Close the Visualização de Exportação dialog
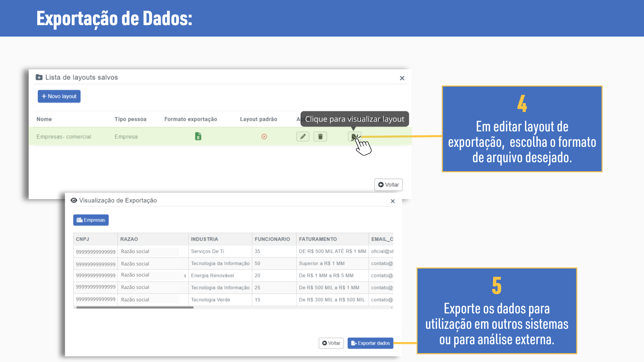This screenshot has width=644, height=362. [x=392, y=201]
